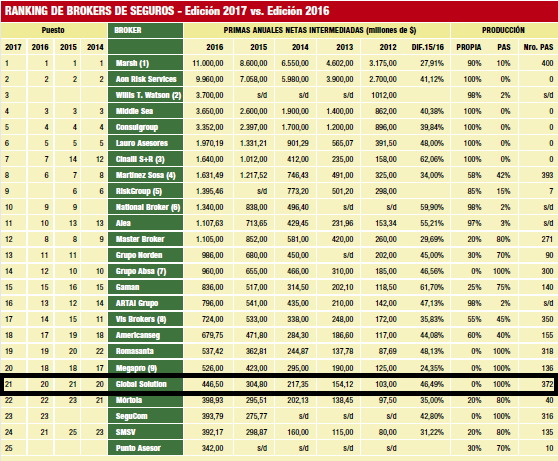This screenshot has width=558, height=461.
Task: Click Global Solution's 372 Nro. PAS value
Action: click(x=547, y=384)
